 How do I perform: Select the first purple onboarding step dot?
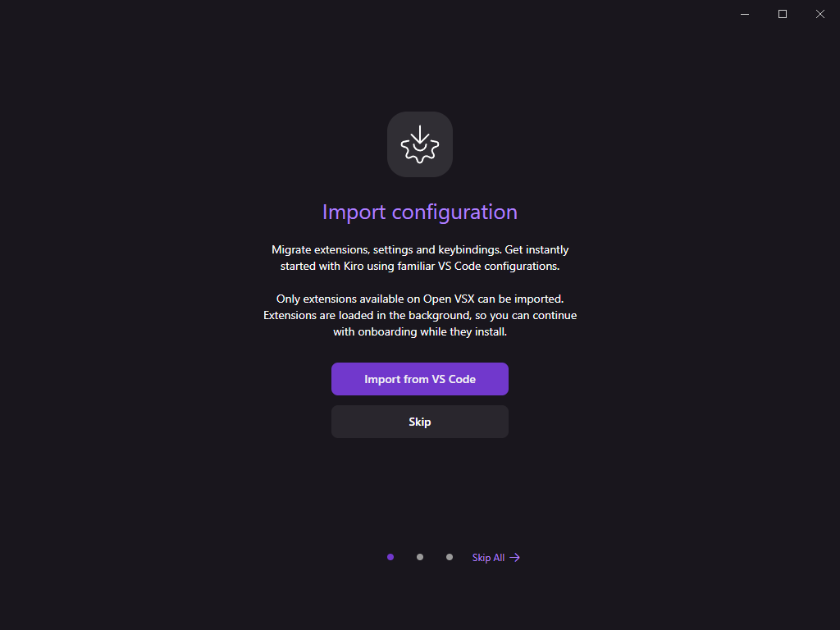click(x=390, y=557)
